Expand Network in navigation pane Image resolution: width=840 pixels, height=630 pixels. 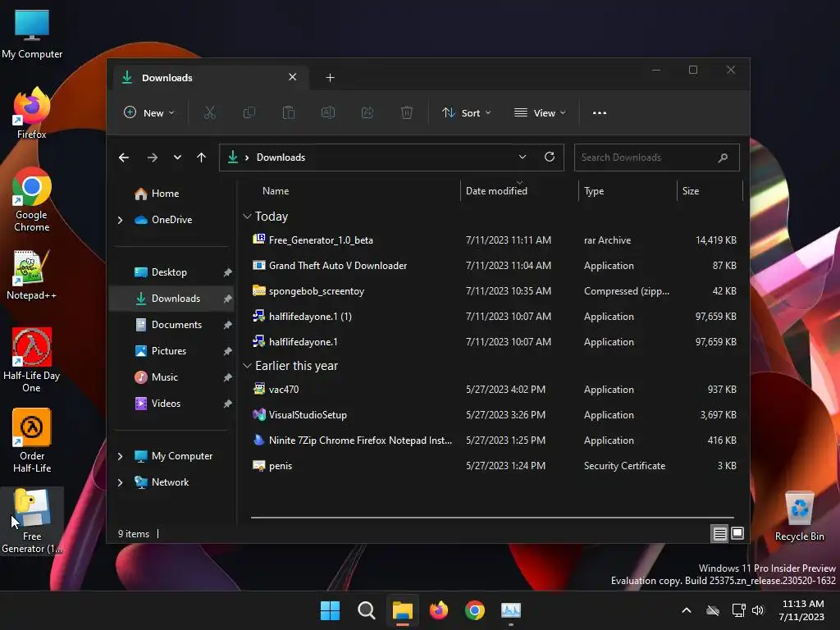(x=120, y=482)
